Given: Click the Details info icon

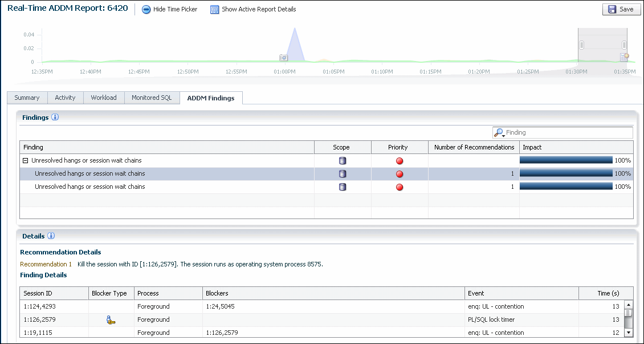Looking at the screenshot, I should coord(51,236).
